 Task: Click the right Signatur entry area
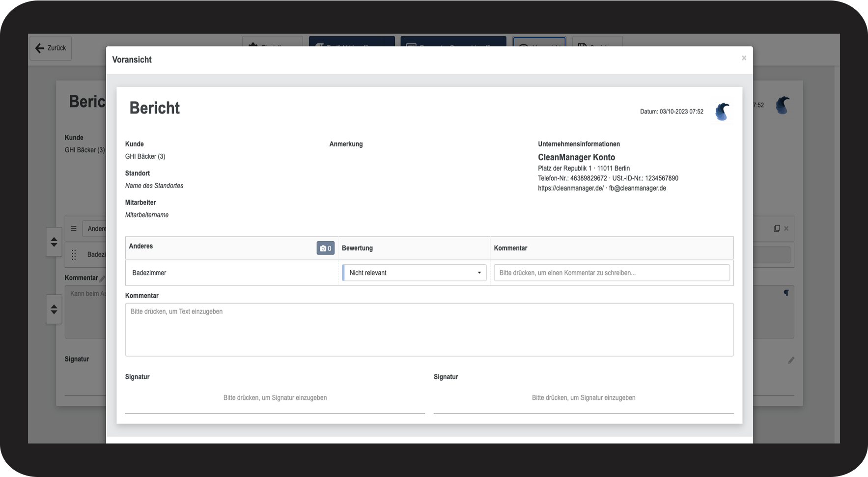coord(583,397)
